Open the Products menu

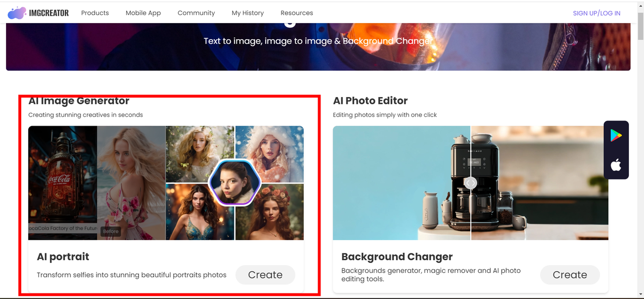(95, 13)
